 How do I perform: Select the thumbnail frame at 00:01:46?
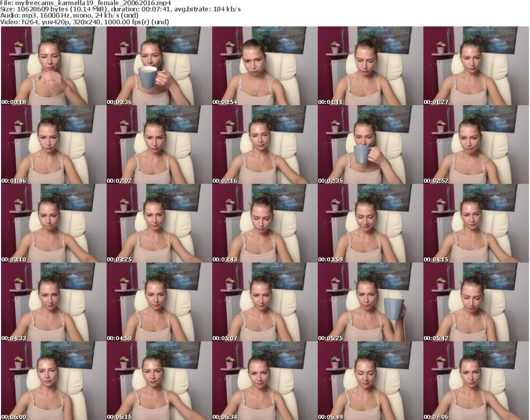point(54,144)
